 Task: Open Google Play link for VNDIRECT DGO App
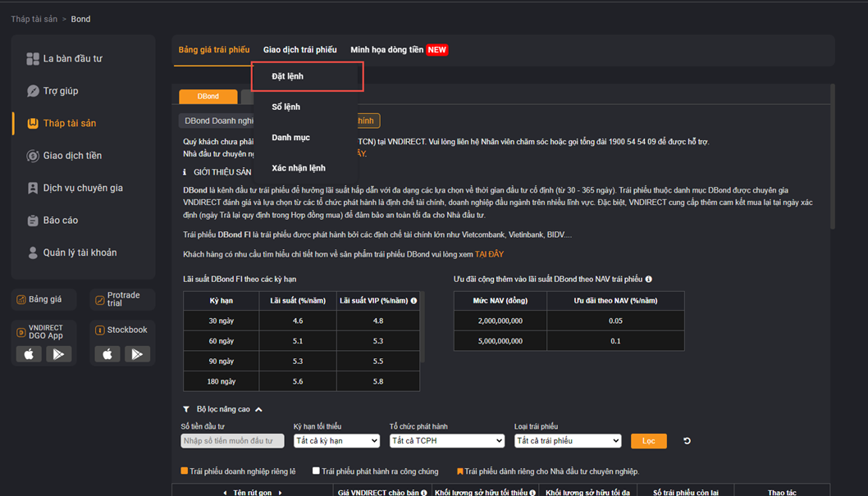pos(59,354)
